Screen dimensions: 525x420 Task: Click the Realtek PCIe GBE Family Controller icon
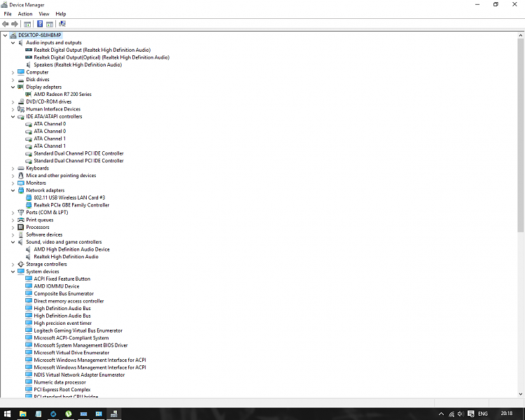tap(29, 205)
